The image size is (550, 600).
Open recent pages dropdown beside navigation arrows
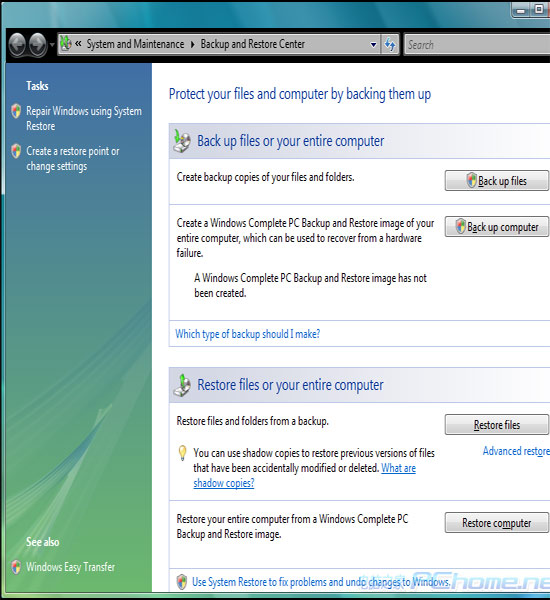coord(52,45)
